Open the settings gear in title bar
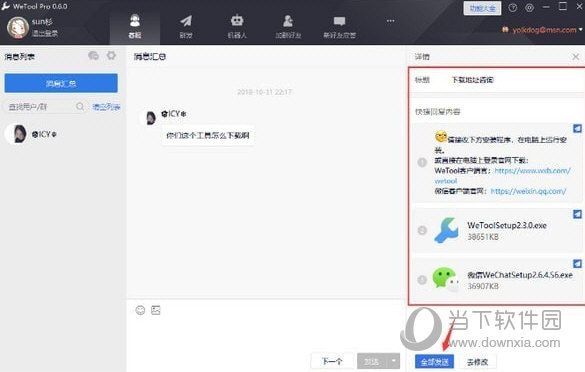The width and height of the screenshot is (585, 372). pyautogui.click(x=529, y=7)
